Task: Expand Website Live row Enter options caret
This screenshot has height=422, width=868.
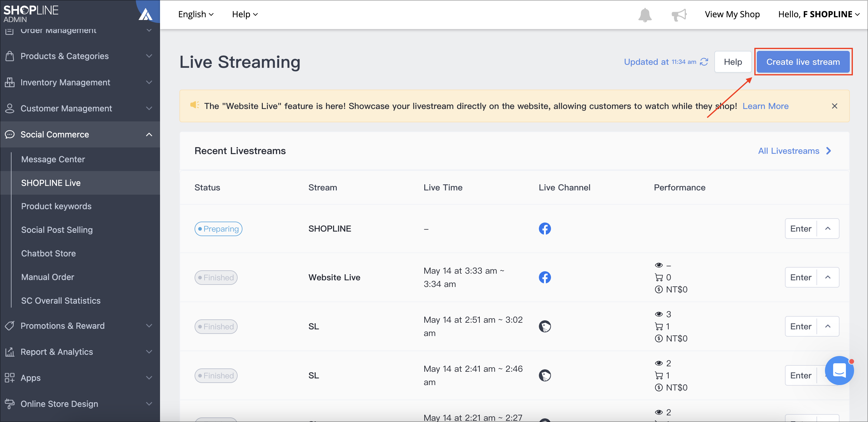Action: 828,277
